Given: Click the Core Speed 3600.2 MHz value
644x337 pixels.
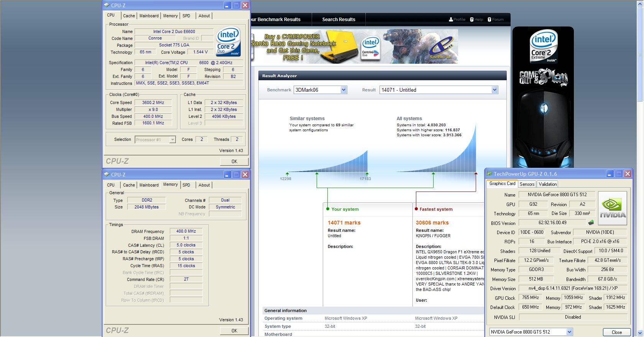Looking at the screenshot, I should coord(153,102).
